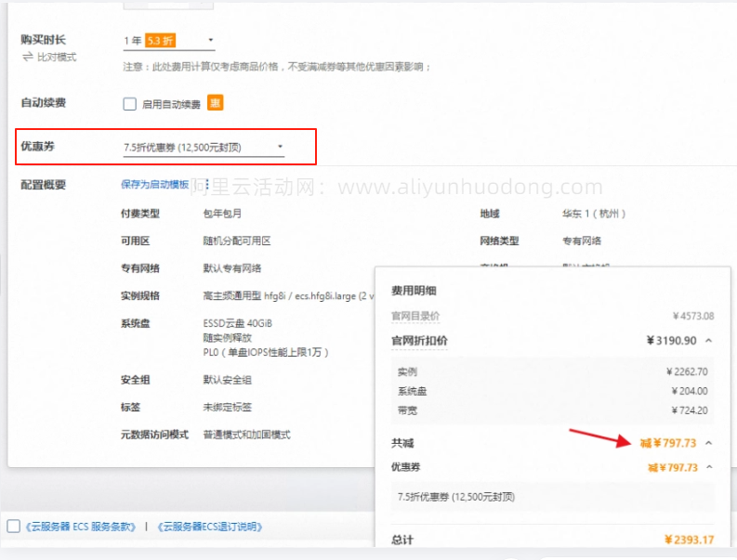Open 《云服务器 ECS 服务条款》 link

click(x=80, y=527)
